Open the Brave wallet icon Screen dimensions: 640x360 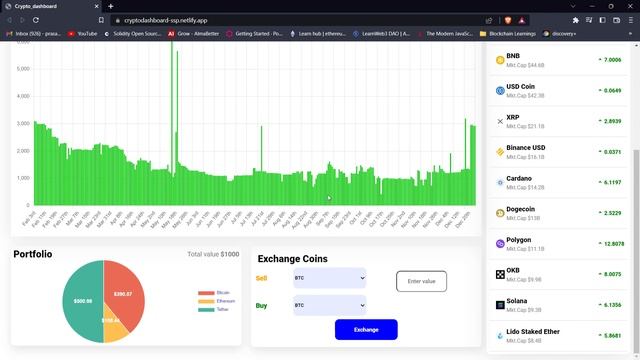point(617,20)
